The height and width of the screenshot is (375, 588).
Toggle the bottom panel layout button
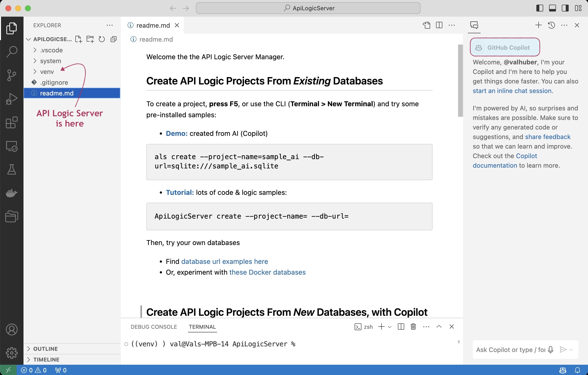(552, 8)
